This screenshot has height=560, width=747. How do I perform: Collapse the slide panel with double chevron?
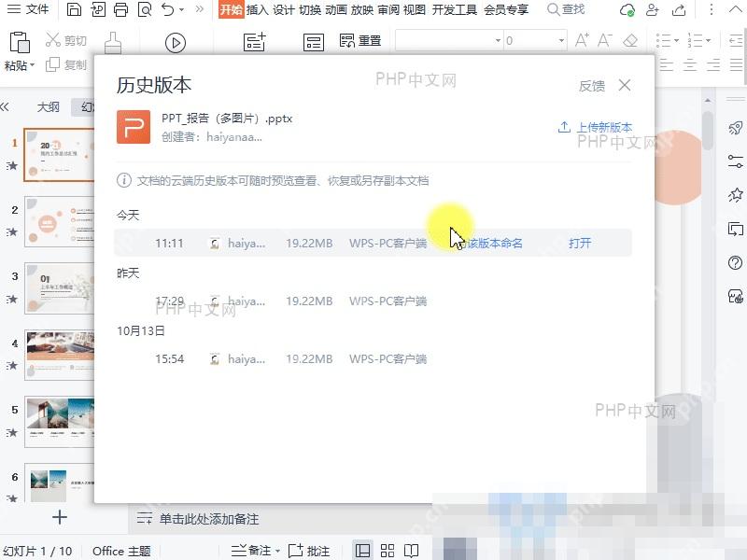[x=5, y=106]
